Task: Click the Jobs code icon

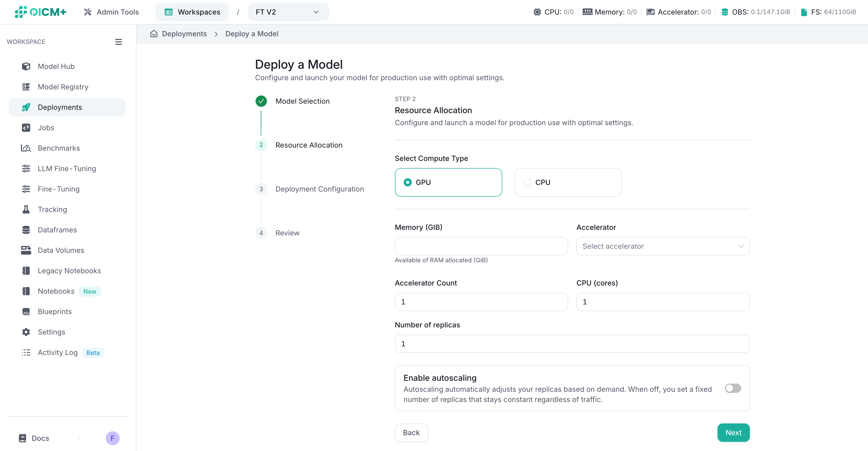Action: tap(26, 127)
